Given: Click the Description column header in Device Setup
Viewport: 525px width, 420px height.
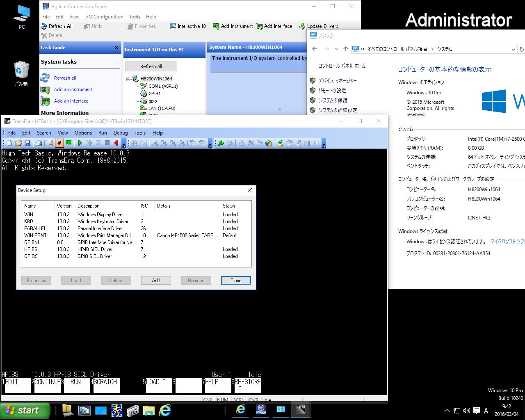Looking at the screenshot, I should coord(107,206).
